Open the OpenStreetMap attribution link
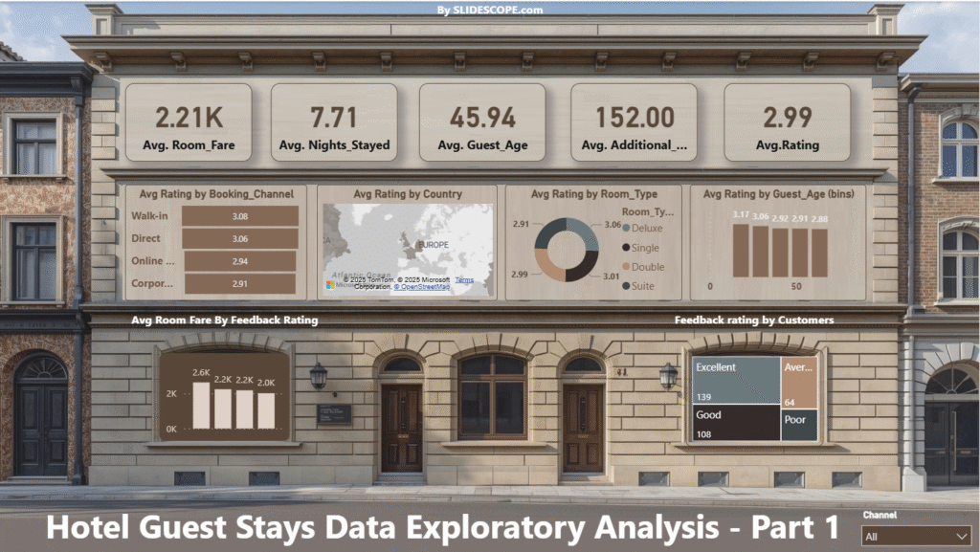Viewport: 980px width, 552px height. tap(424, 286)
